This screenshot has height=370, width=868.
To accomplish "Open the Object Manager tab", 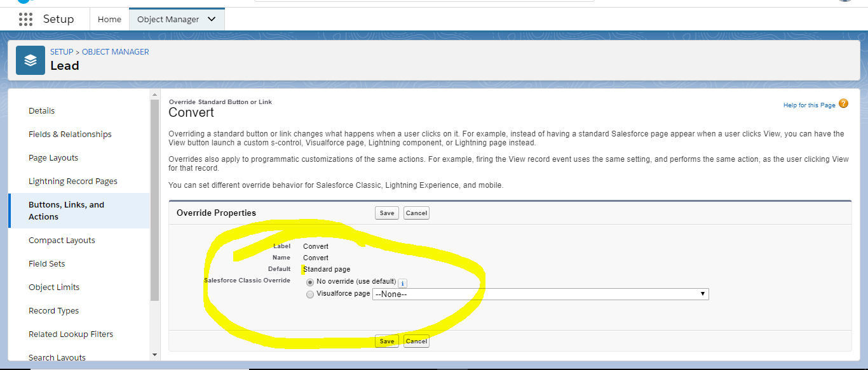I will coord(168,19).
